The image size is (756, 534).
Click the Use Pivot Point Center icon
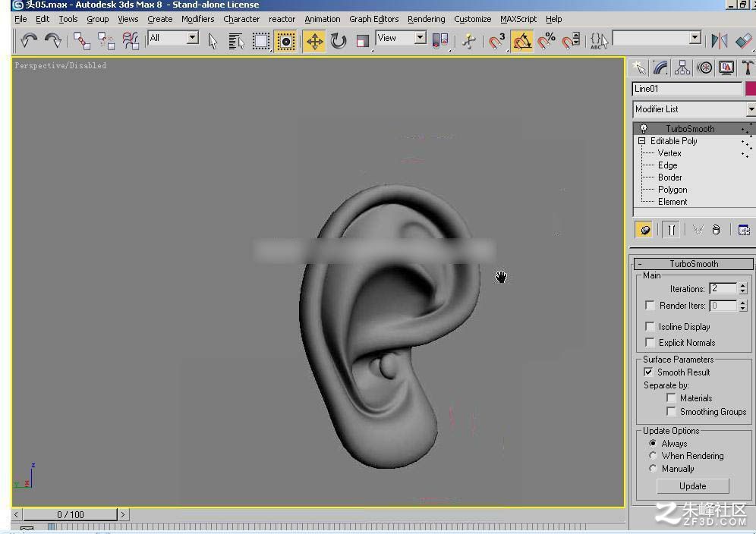pyautogui.click(x=440, y=40)
